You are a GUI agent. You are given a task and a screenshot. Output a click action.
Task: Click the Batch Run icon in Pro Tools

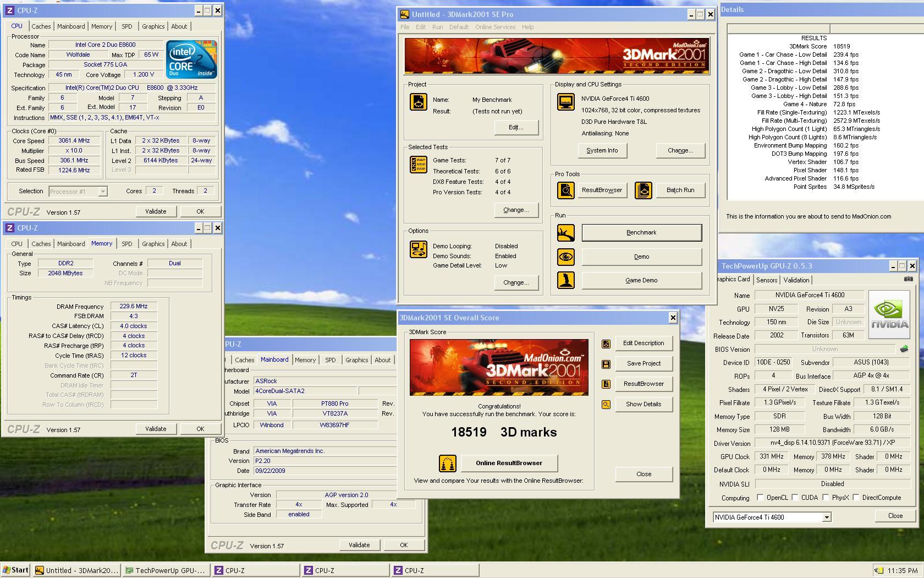643,190
